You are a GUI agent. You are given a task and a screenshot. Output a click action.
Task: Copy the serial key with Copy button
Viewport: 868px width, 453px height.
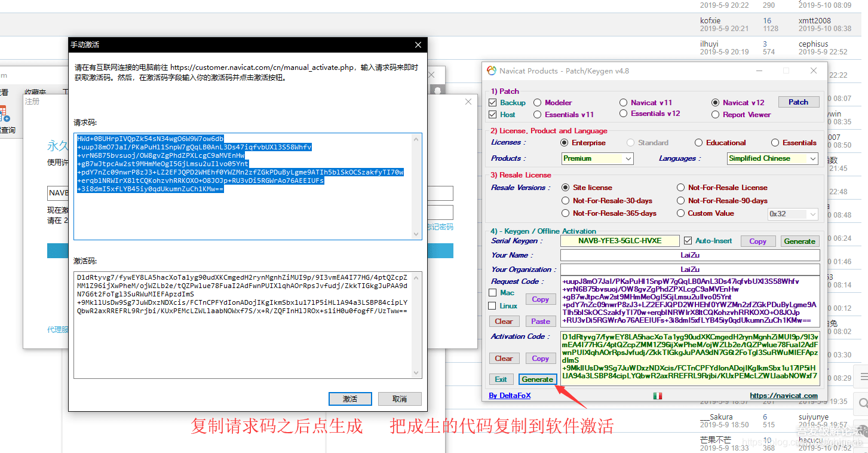[757, 241]
